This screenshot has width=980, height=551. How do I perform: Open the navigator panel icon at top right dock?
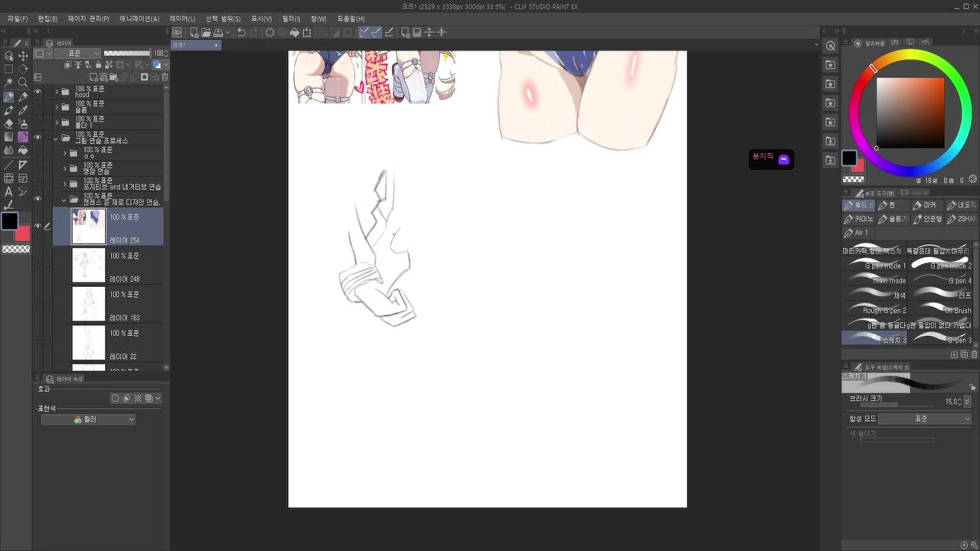click(x=830, y=46)
